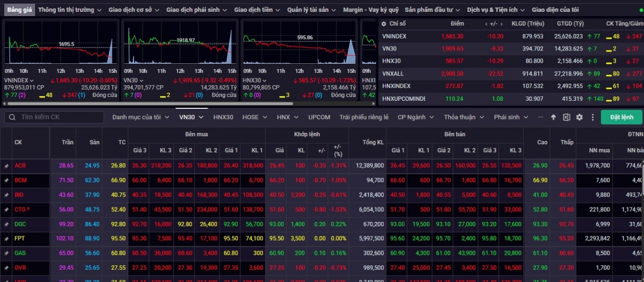This screenshot has width=644, height=282.
Task: Click the horizontal ellipsis for more tabs
Action: click(540, 117)
